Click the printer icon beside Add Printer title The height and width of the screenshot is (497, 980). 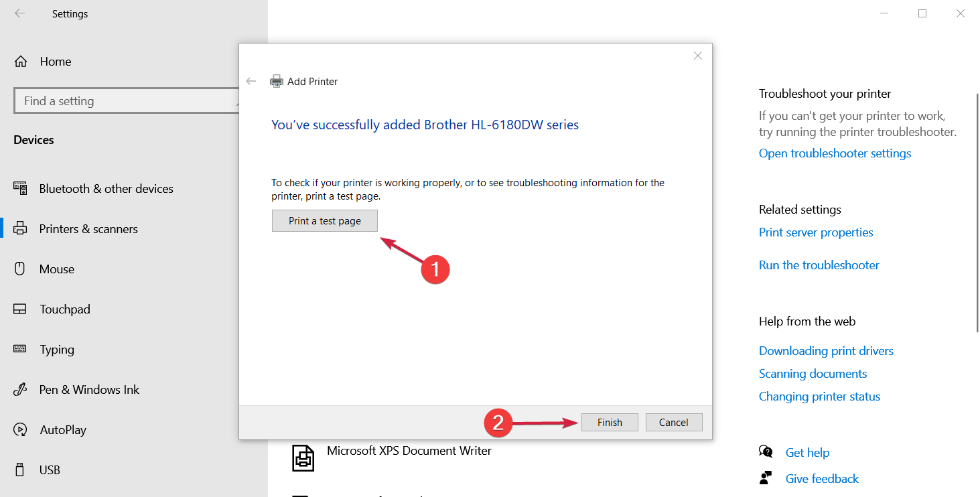coord(276,81)
